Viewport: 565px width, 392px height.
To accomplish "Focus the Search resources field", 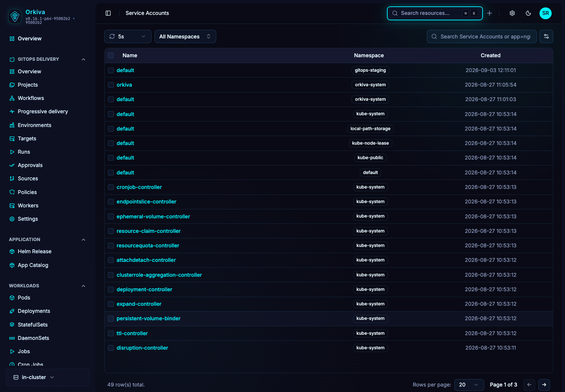I will (435, 13).
